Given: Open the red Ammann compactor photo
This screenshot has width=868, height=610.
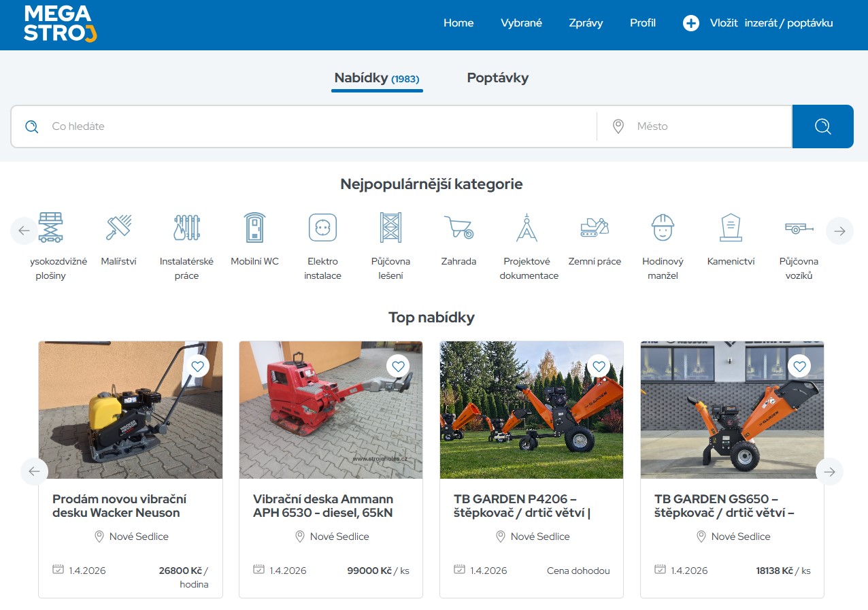Looking at the screenshot, I should 331,410.
